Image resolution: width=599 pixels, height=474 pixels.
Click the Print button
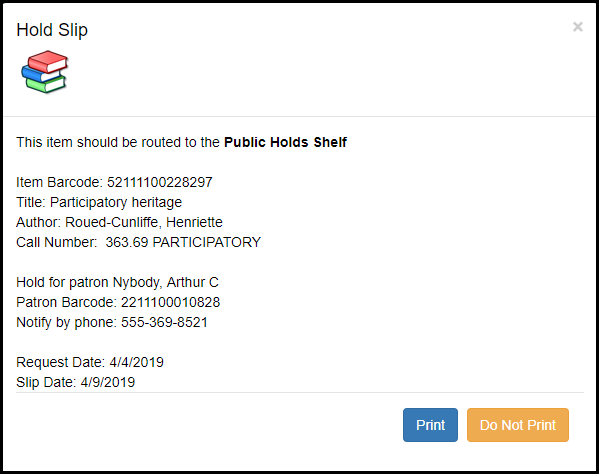pyautogui.click(x=430, y=425)
